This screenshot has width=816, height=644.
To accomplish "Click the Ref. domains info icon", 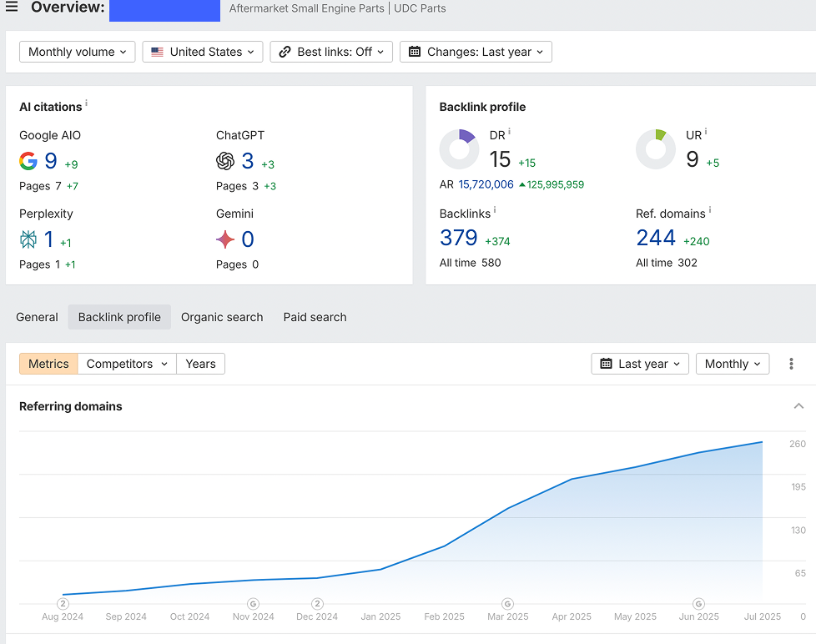I will pyautogui.click(x=710, y=210).
